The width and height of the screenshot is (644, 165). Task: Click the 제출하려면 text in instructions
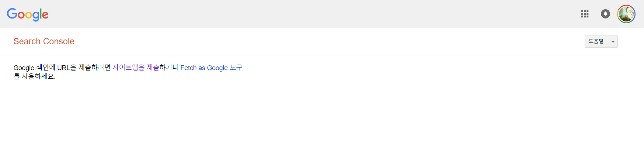[x=94, y=68]
